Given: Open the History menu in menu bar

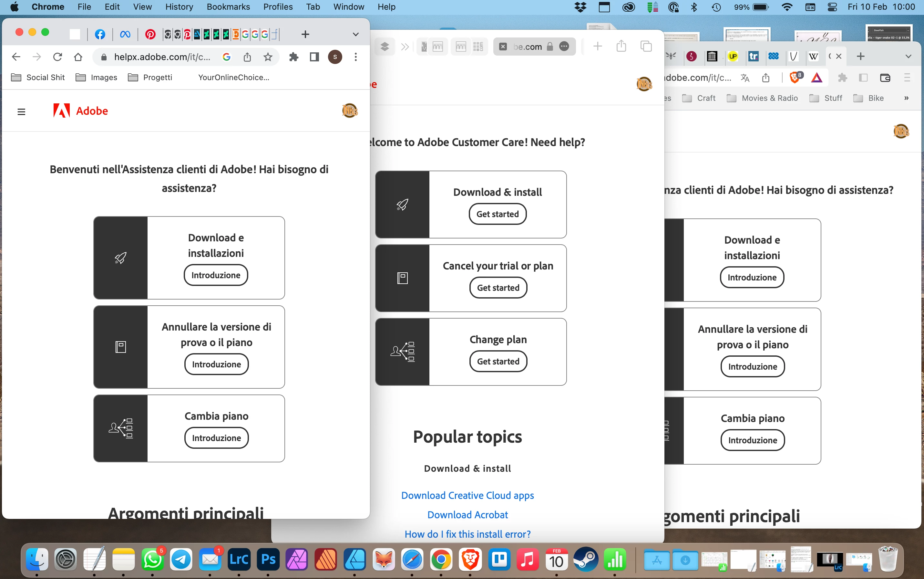Looking at the screenshot, I should (179, 7).
